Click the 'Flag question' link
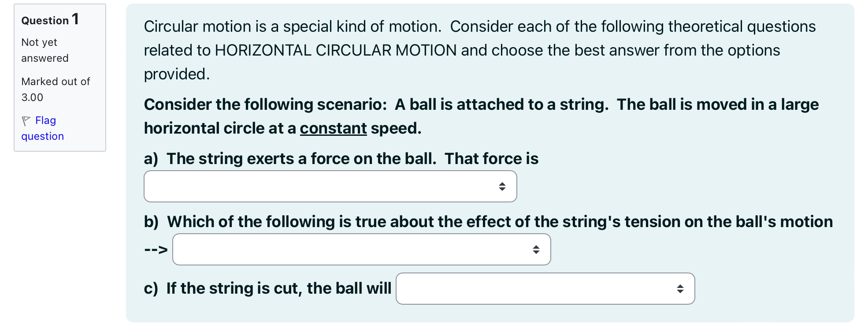This screenshot has width=868, height=336. [x=42, y=128]
